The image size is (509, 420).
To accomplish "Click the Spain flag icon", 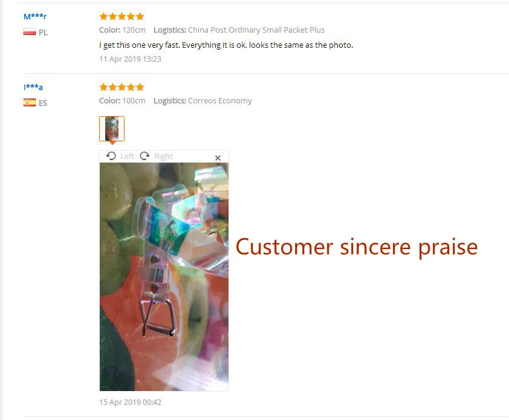I will pyautogui.click(x=30, y=103).
